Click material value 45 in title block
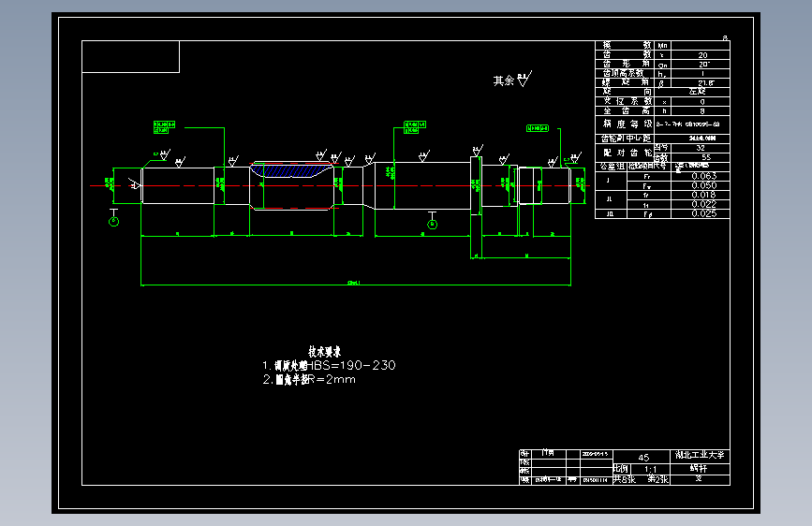The image size is (812, 526). pyautogui.click(x=643, y=458)
